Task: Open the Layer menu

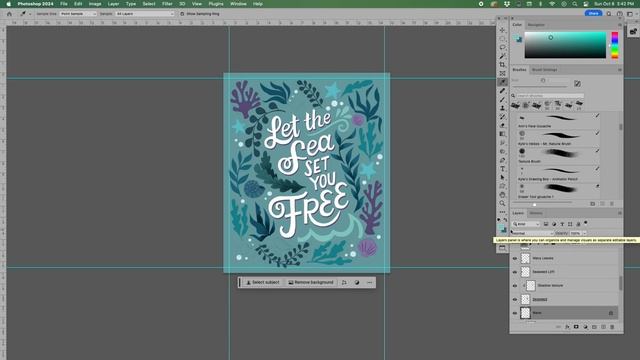Action: (x=113, y=4)
